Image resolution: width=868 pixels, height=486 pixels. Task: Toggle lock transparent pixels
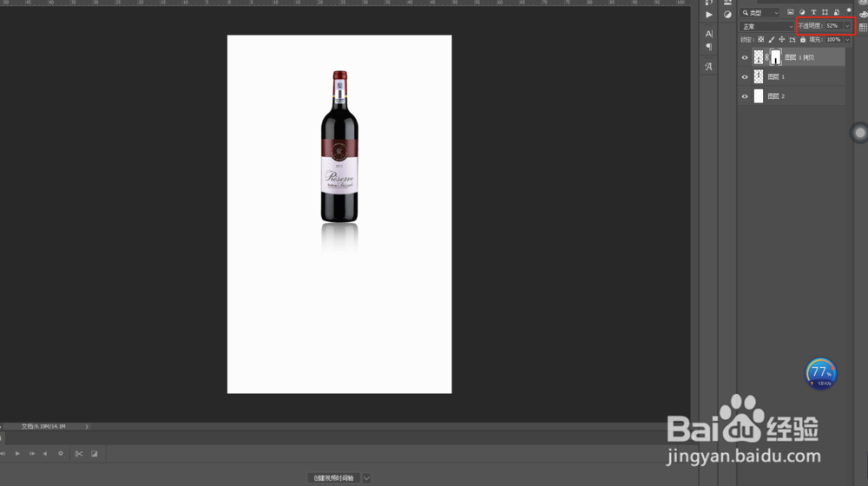coord(761,39)
